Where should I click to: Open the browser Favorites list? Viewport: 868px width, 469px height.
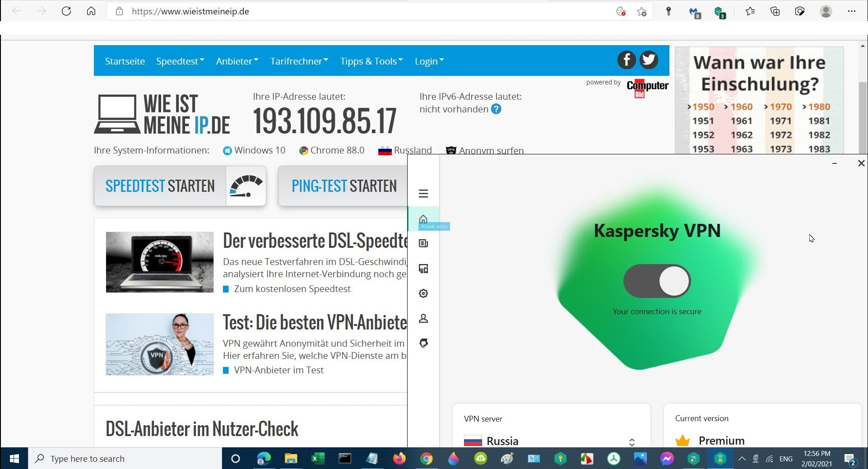(750, 11)
